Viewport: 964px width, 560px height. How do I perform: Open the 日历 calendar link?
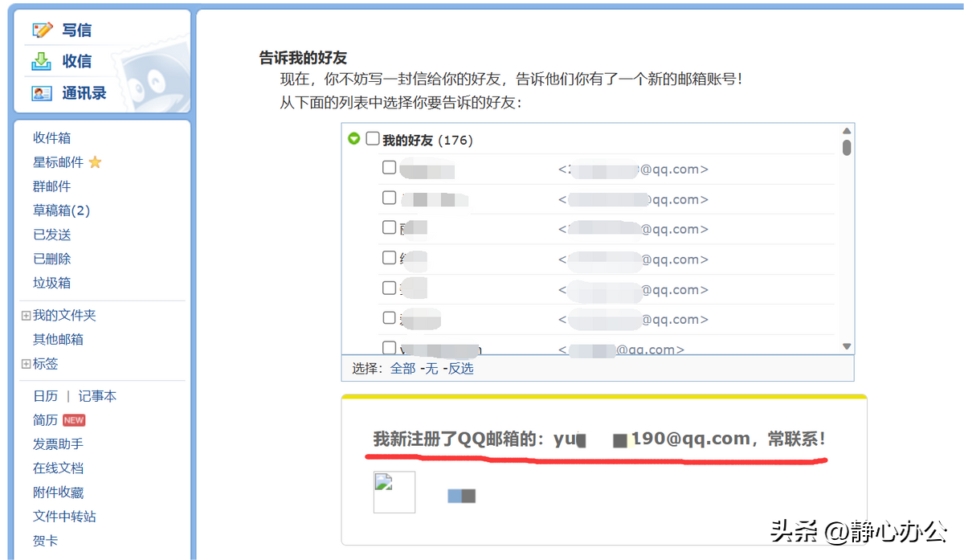pos(45,396)
